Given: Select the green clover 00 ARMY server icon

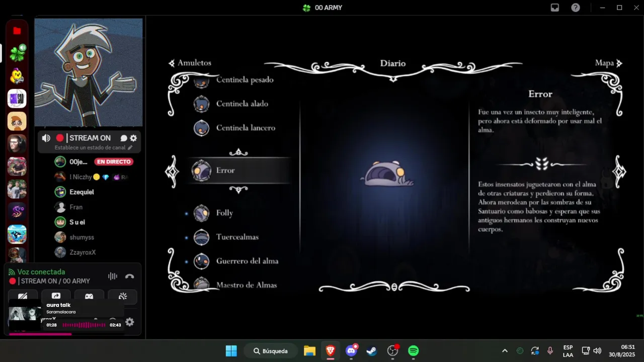Looking at the screenshot, I should point(17,53).
